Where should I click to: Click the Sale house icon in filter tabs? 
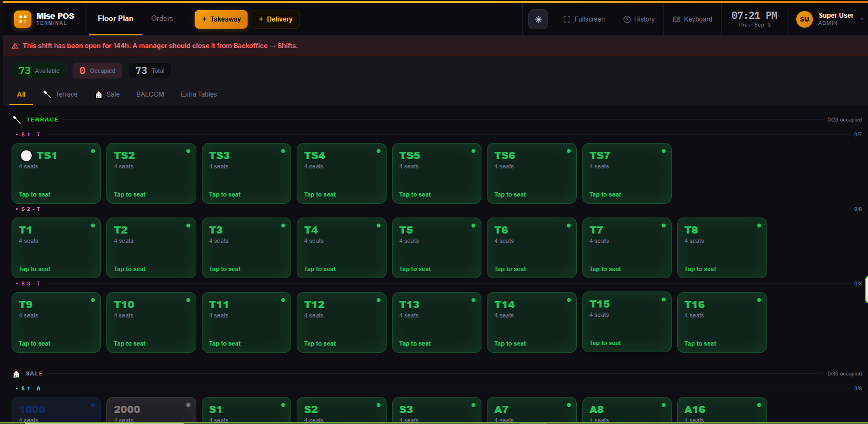pos(99,94)
